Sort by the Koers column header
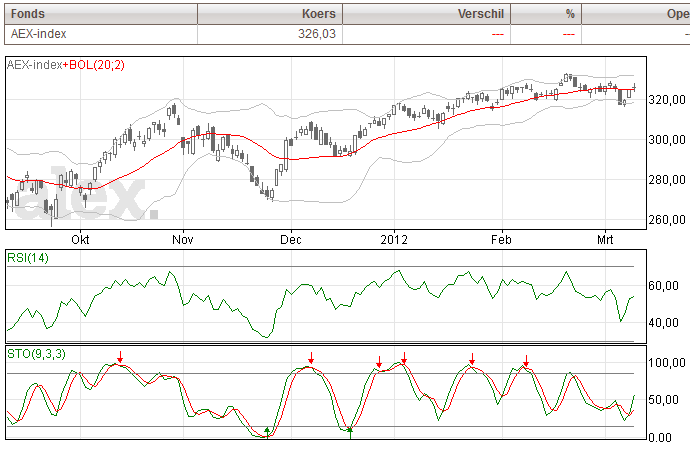This screenshot has width=690, height=450. tap(270, 14)
